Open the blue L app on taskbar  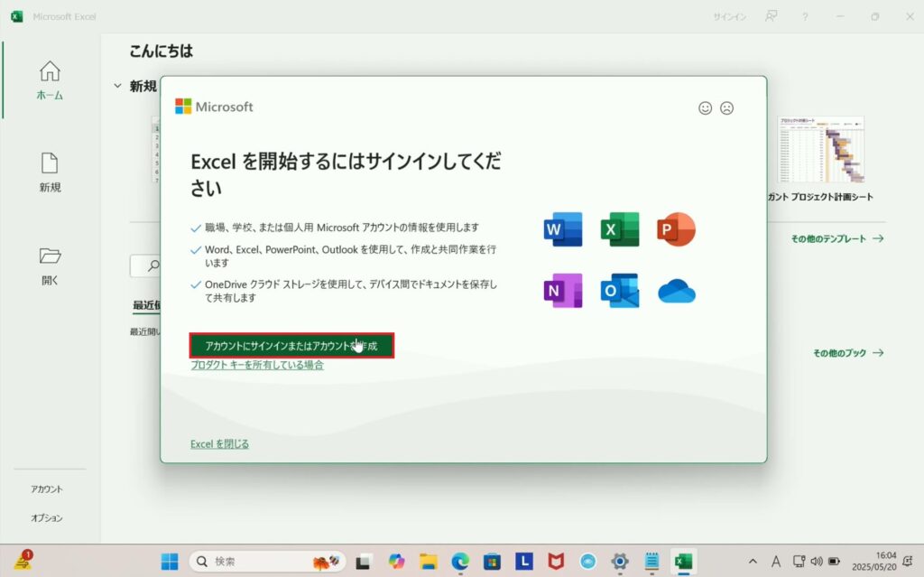click(x=524, y=561)
